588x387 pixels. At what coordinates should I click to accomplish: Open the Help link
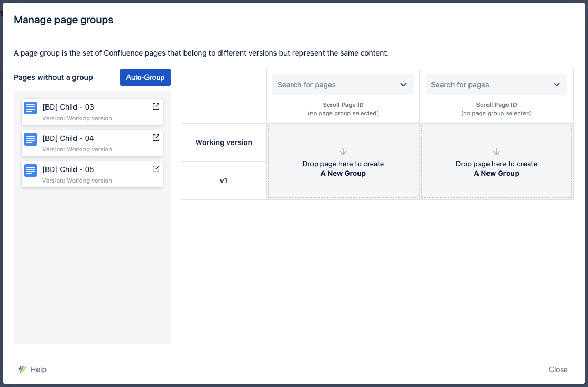(x=39, y=369)
